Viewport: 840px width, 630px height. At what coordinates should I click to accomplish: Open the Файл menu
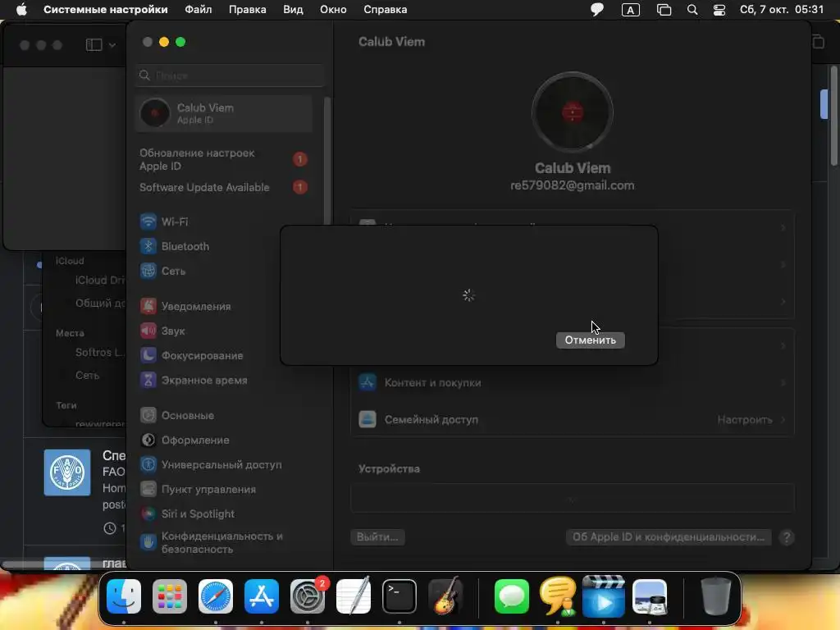[x=199, y=10]
